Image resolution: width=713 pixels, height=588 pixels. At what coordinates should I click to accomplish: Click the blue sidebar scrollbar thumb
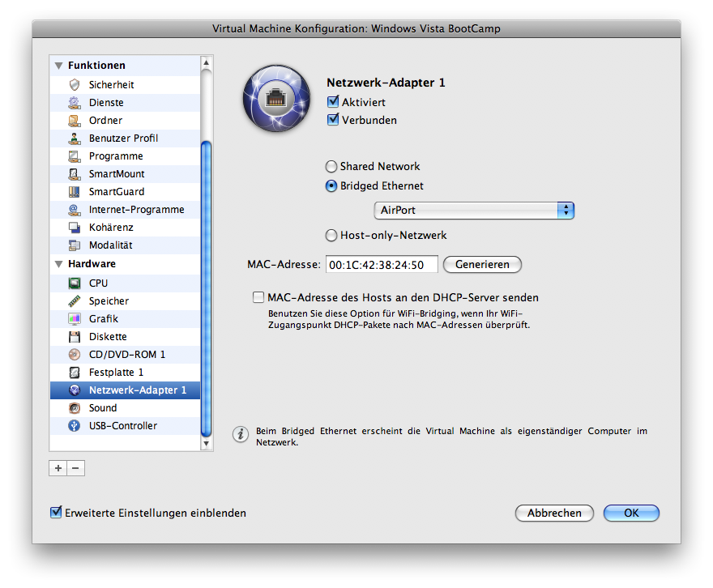pos(207,288)
